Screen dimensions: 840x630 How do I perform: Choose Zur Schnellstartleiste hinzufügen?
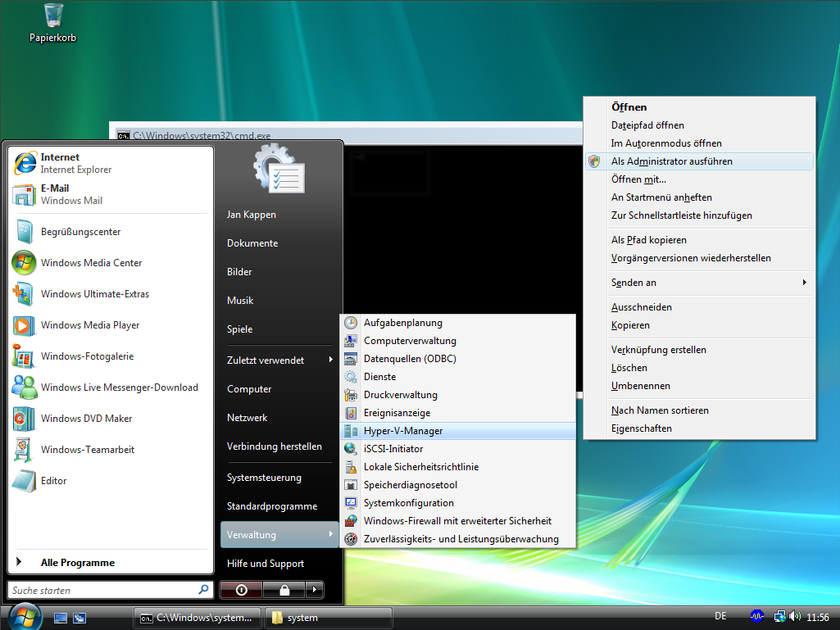700,215
